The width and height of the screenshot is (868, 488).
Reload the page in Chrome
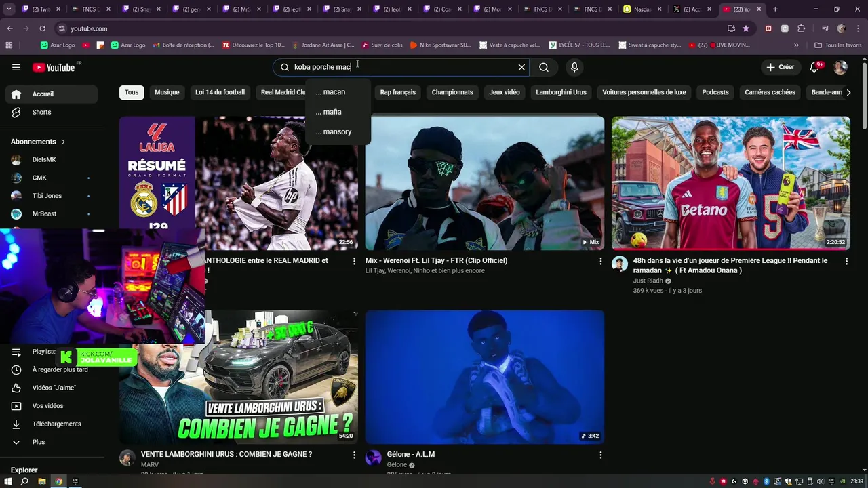[x=42, y=28]
